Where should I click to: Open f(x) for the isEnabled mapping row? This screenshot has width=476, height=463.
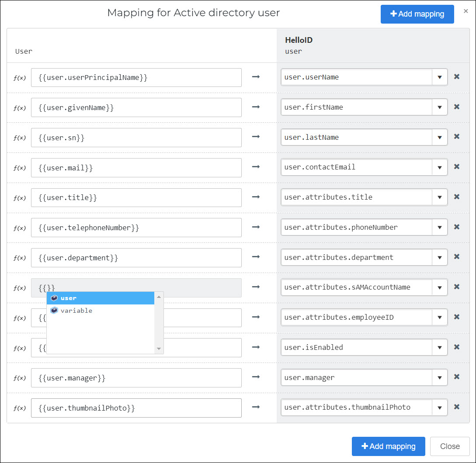(x=20, y=348)
